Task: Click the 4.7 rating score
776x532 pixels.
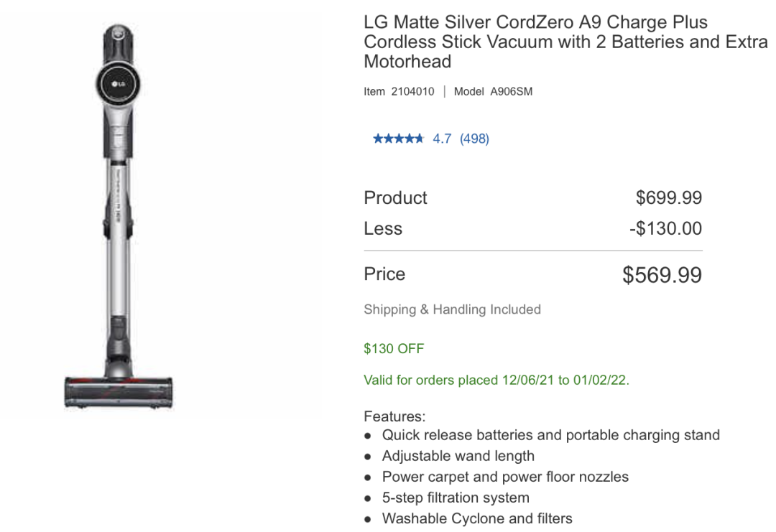Action: (442, 139)
